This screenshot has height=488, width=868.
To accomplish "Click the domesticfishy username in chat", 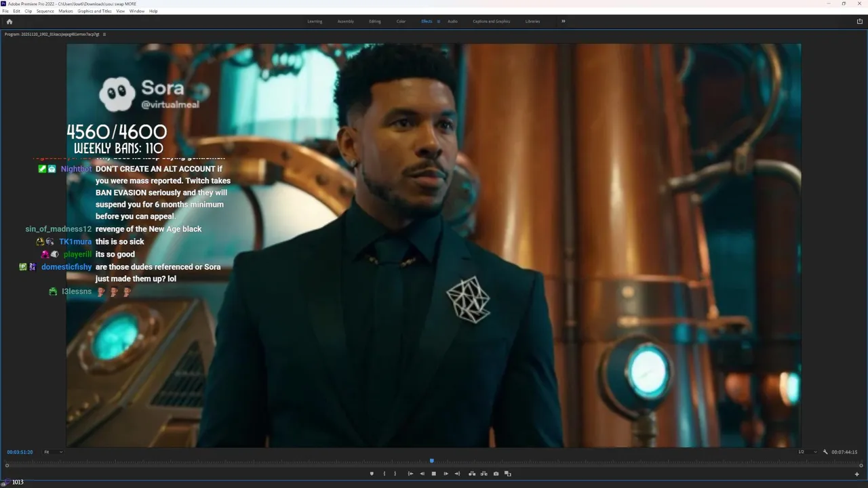I will coord(66,267).
